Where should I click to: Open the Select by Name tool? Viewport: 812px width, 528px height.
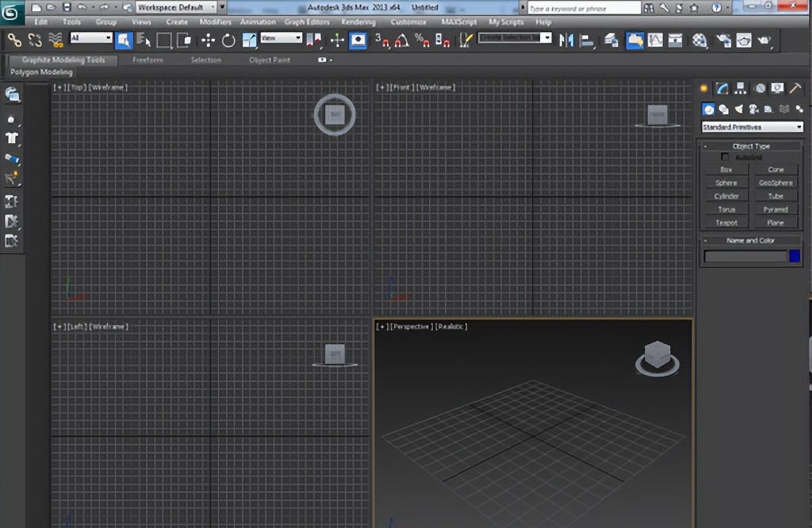[x=143, y=40]
